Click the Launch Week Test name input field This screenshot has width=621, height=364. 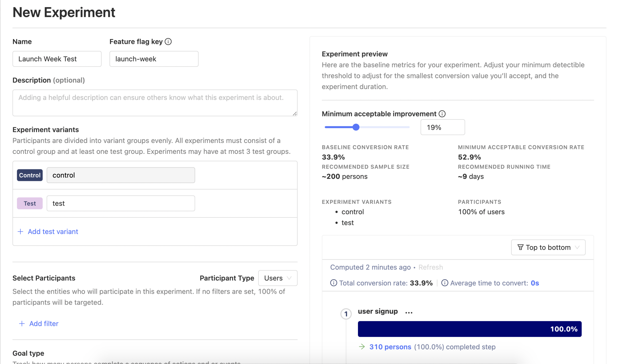[x=57, y=59]
